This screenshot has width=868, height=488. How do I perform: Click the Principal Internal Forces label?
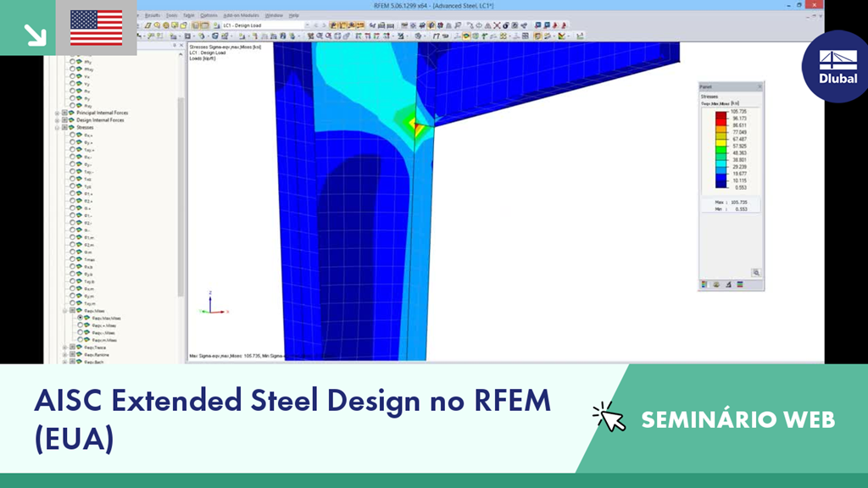point(102,113)
